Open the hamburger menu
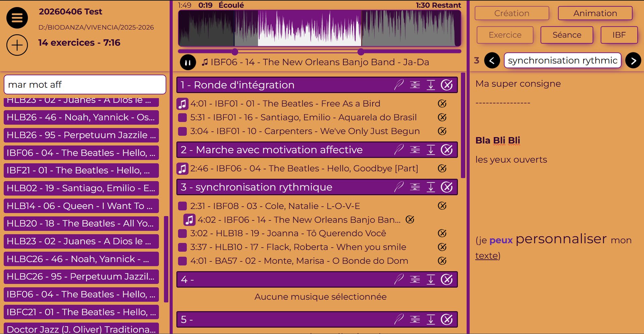 pos(17,18)
